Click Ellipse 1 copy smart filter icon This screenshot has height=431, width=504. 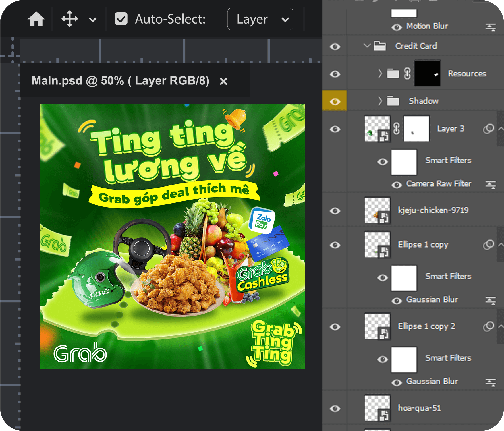tap(488, 245)
